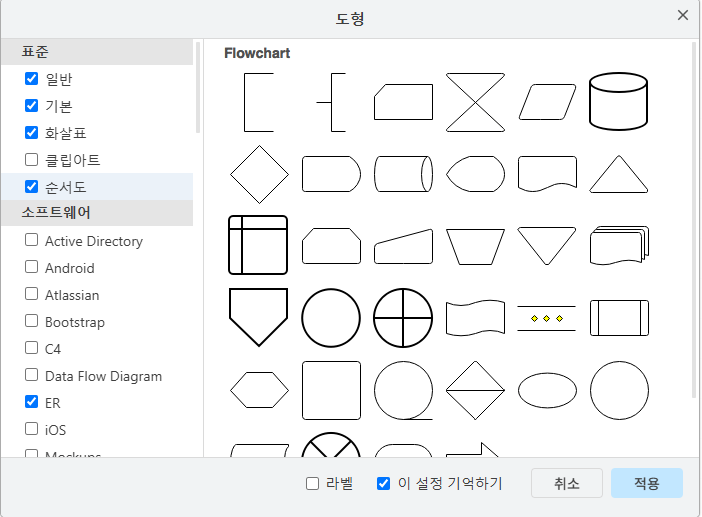Collapse the 표준 category header
The height and width of the screenshot is (517, 702).
[97, 51]
